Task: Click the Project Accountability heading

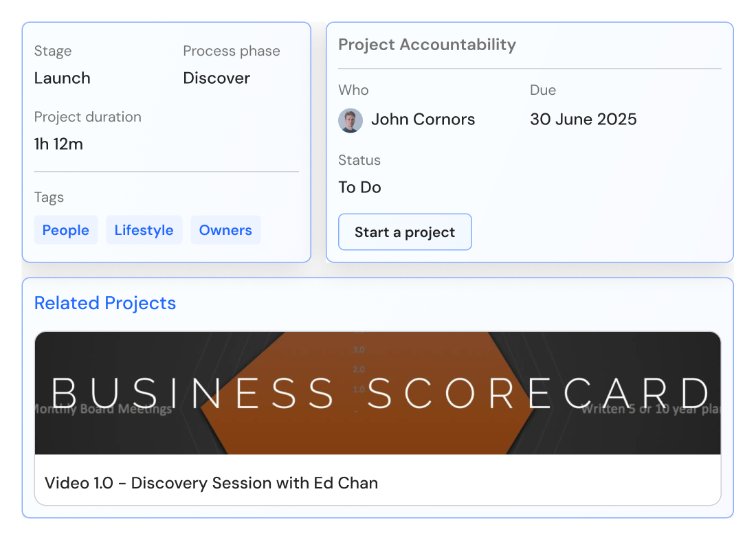Action: [427, 45]
